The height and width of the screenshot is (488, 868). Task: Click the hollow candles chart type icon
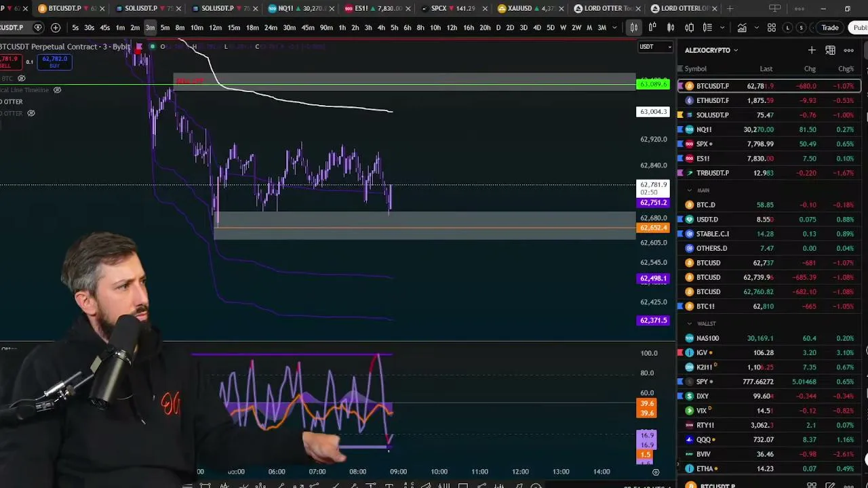point(652,28)
